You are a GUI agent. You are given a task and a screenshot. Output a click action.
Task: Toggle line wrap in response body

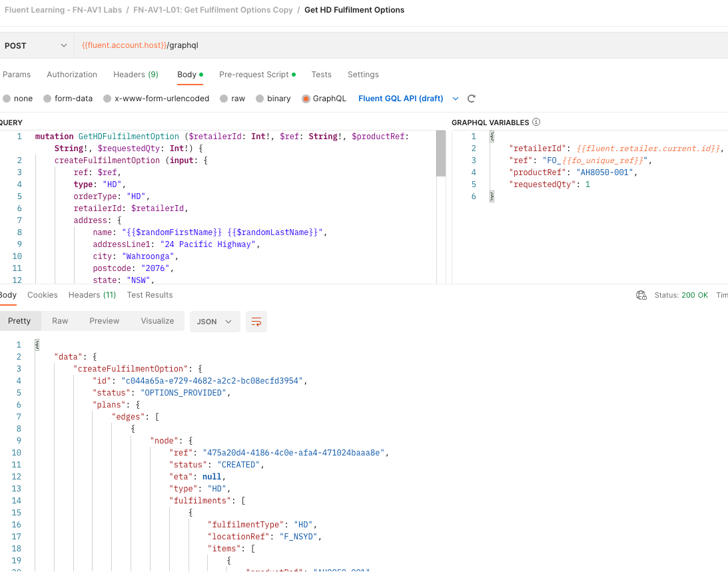coord(256,321)
